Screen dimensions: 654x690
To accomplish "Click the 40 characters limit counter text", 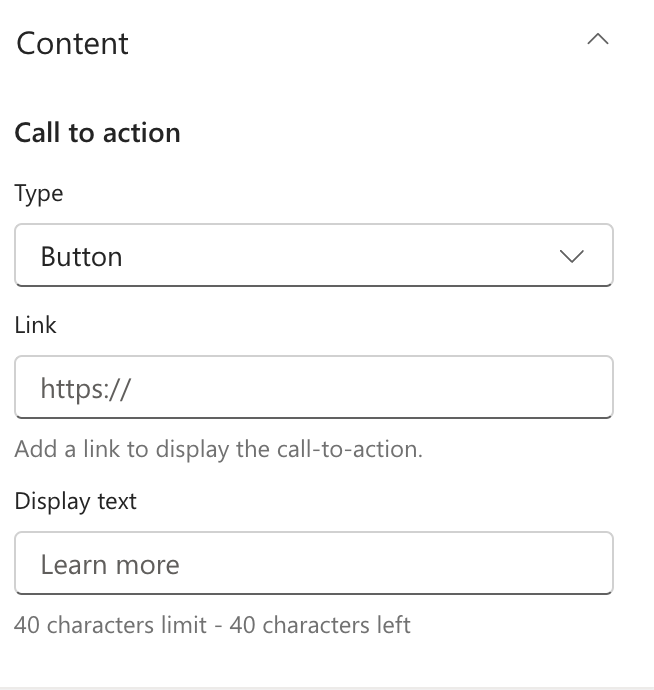I will [x=112, y=625].
